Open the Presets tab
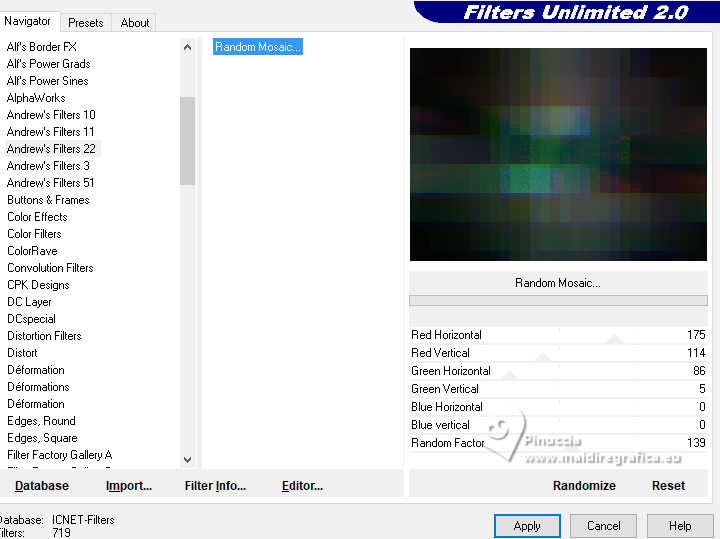 point(85,23)
